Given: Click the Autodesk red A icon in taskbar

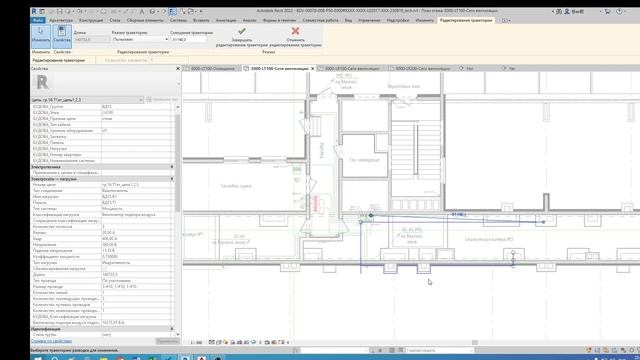Looking at the screenshot, I should click(202, 358).
